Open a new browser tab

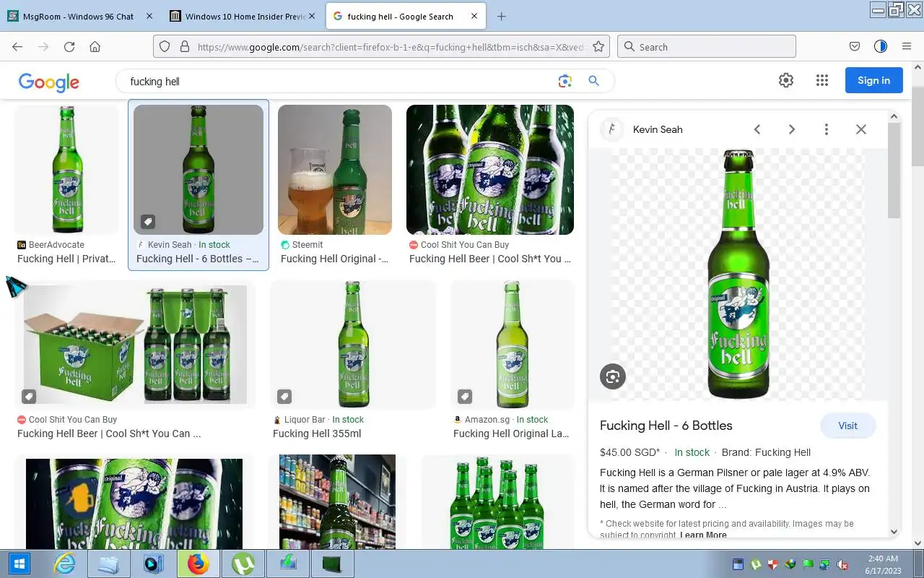pos(502,17)
